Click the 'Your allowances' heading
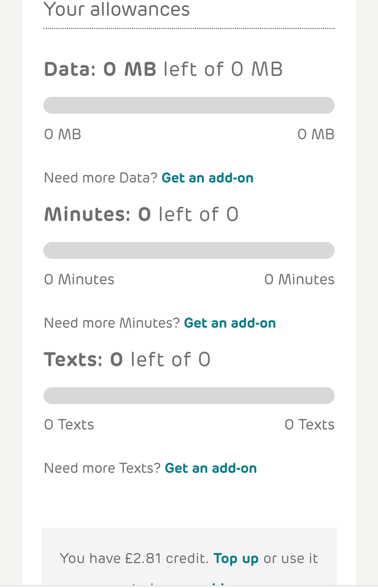Viewport: 378px width, 588px height. click(117, 9)
